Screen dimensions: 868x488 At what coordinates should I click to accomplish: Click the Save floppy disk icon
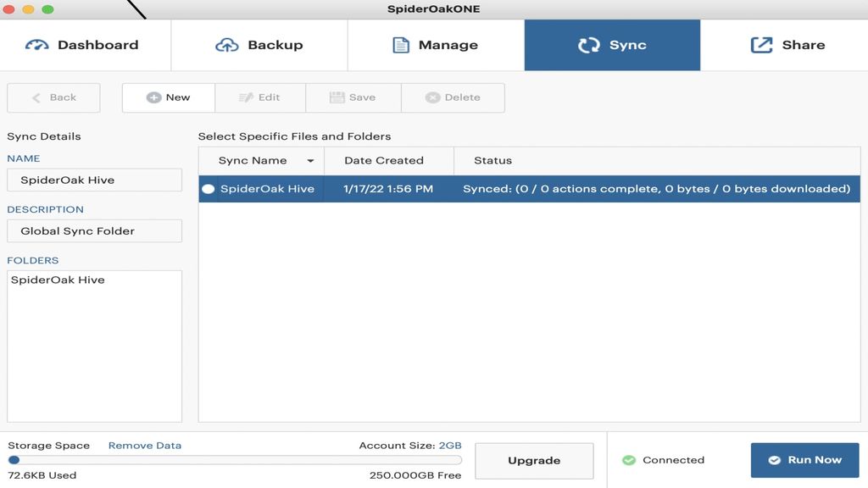point(337,97)
